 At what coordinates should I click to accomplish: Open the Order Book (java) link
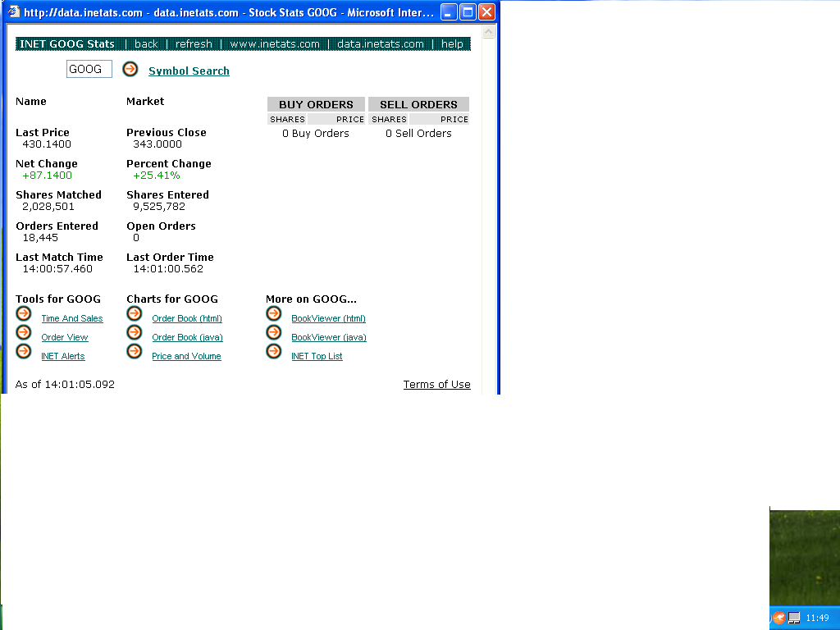188,337
